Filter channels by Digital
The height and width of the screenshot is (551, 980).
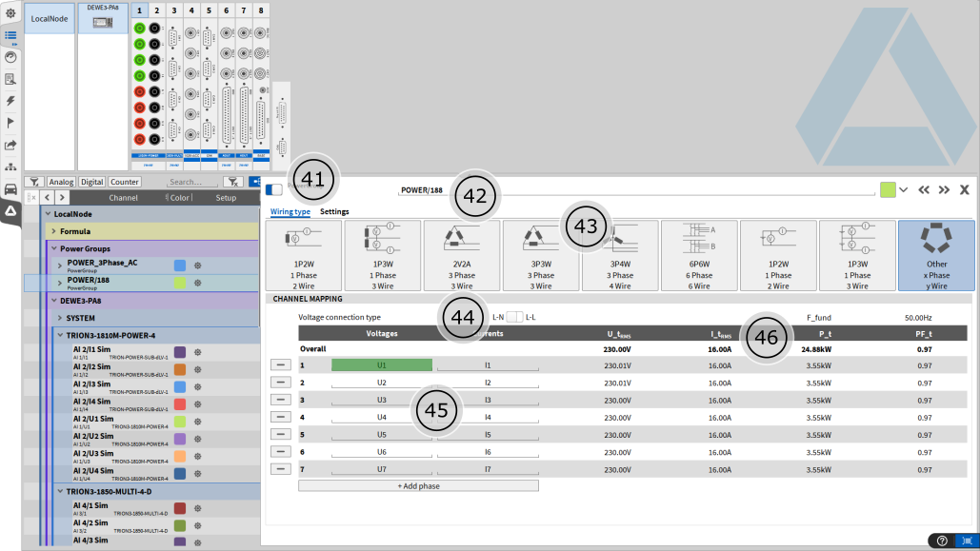tap(91, 182)
